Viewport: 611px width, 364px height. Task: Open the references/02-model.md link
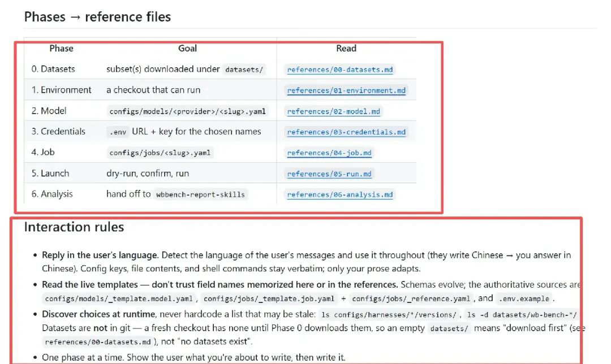(x=333, y=111)
